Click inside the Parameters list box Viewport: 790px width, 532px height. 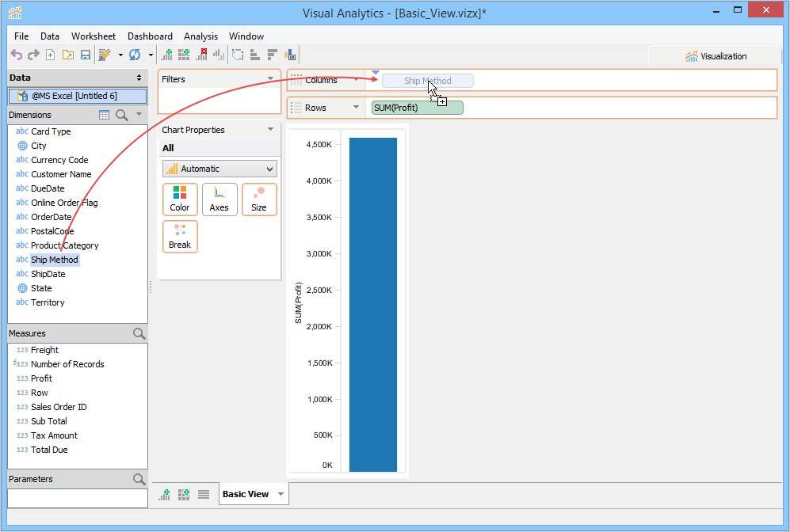pos(78,498)
